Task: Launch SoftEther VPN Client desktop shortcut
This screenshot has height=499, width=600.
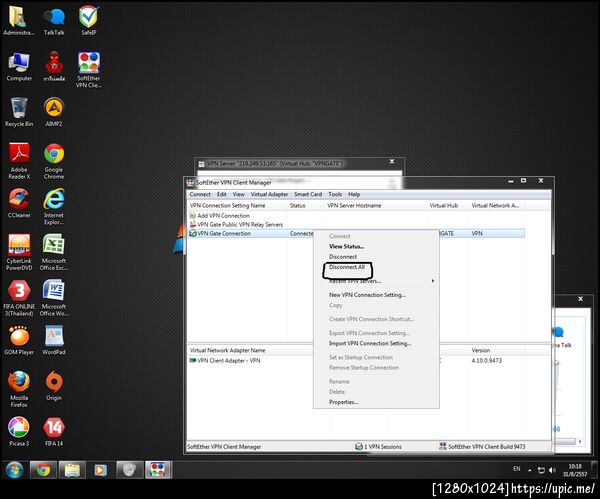Action: 88,70
